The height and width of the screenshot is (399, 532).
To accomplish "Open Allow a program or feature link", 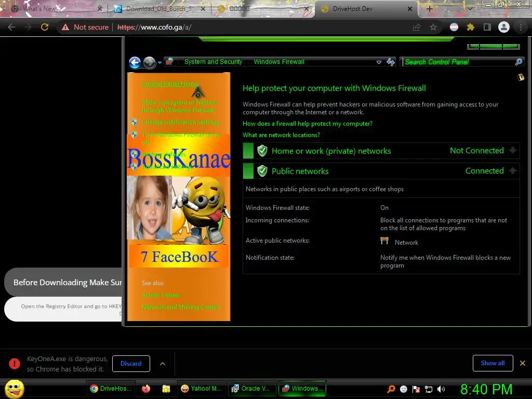I will 179,106.
